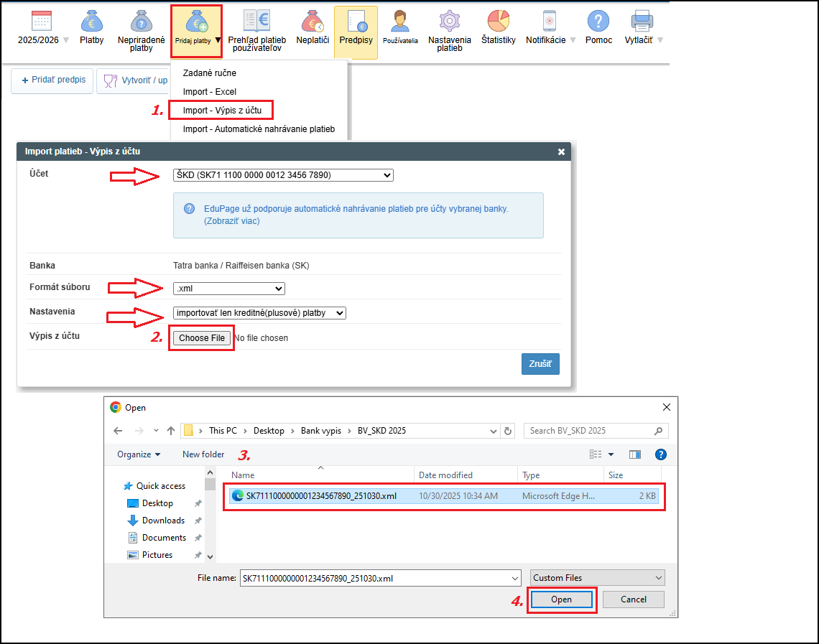Select Import - Excel menu item
The height and width of the screenshot is (644, 819).
209,92
